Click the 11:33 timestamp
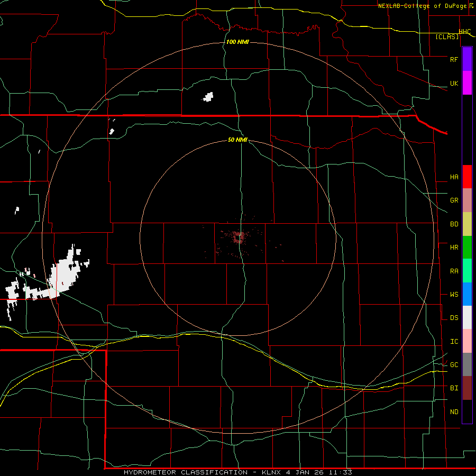Image resolution: width=476 pixels, height=476 pixels. pos(340,472)
